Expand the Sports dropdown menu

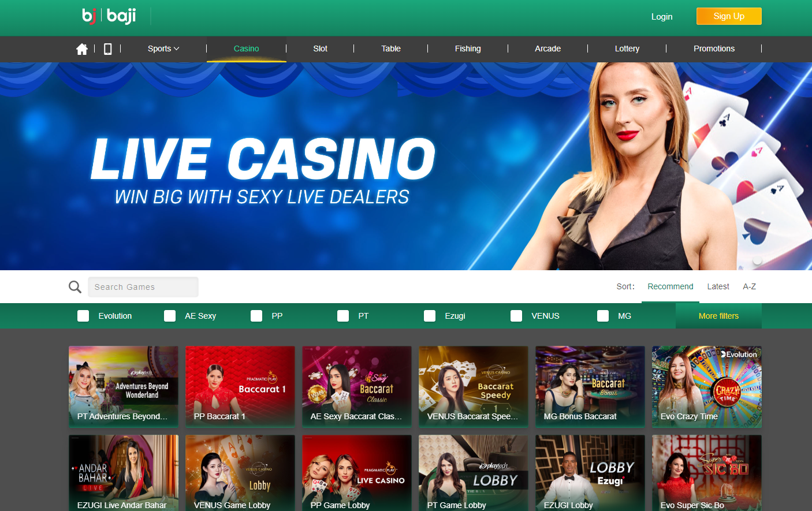coord(163,49)
